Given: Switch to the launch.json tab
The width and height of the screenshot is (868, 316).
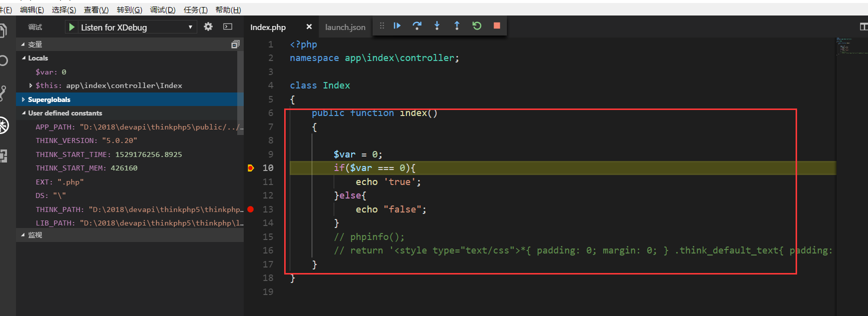Looking at the screenshot, I should coord(345,27).
